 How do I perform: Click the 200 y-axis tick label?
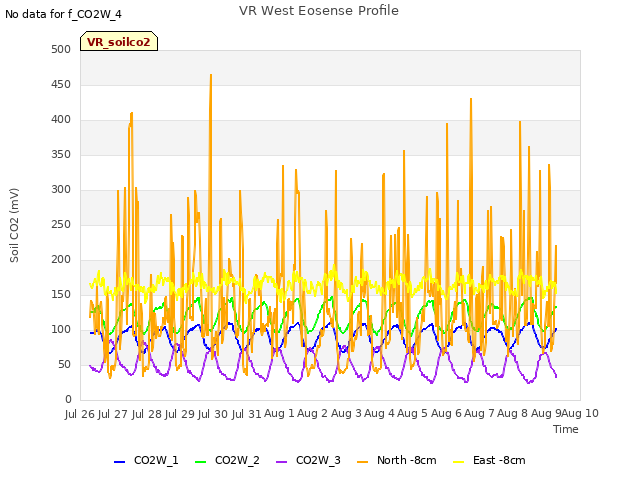[61, 260]
